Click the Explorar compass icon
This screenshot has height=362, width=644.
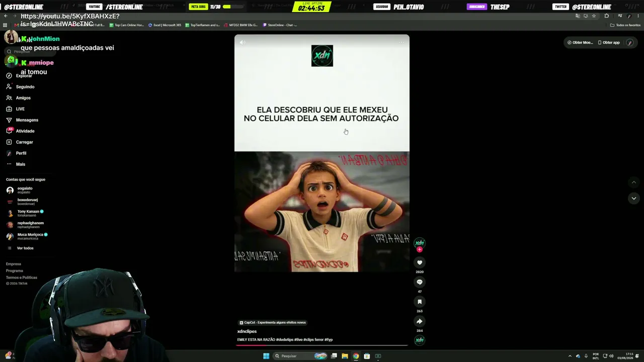[x=9, y=76]
